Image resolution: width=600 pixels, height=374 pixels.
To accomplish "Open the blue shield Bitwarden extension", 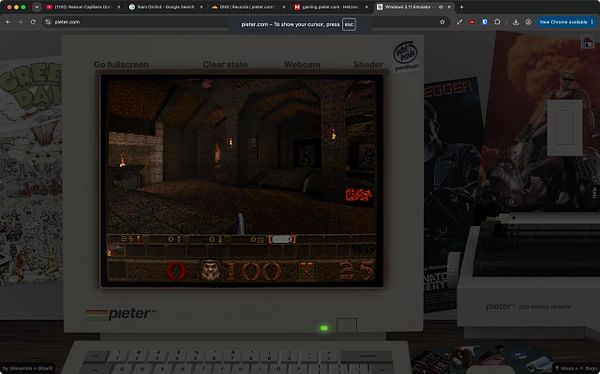I will point(485,22).
